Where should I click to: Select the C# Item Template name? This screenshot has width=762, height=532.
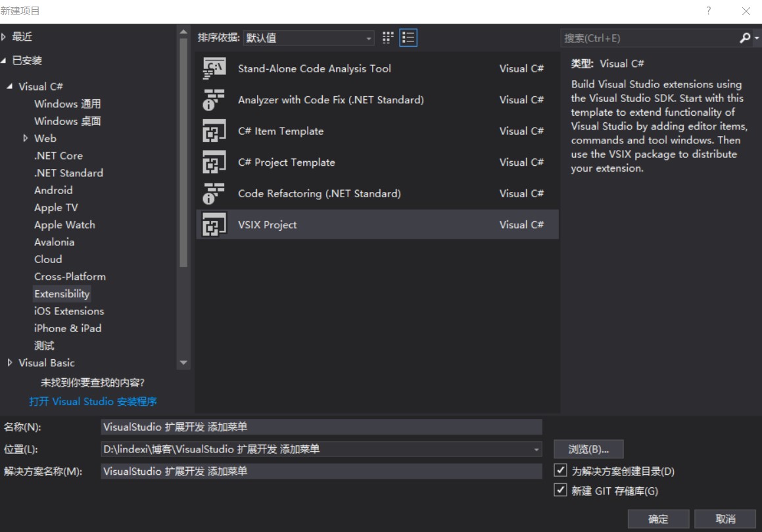coord(281,131)
